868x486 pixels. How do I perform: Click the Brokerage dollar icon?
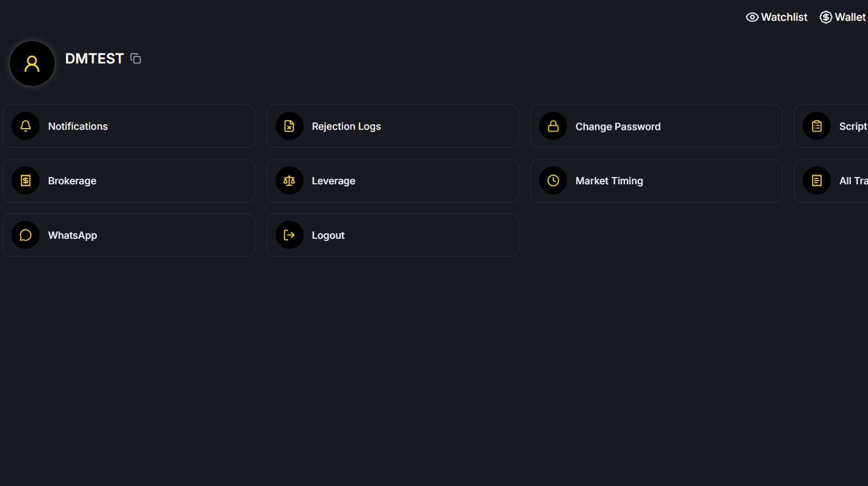(x=25, y=180)
